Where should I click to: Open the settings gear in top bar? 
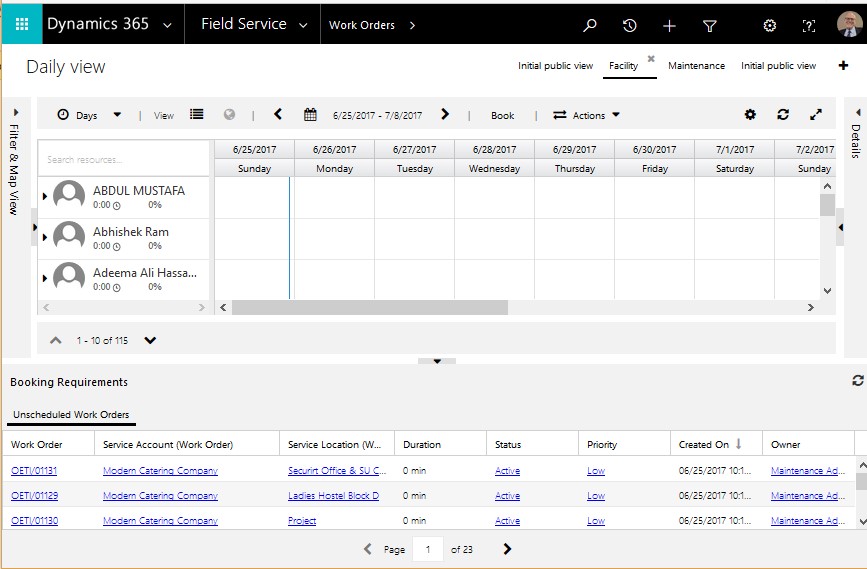769,25
